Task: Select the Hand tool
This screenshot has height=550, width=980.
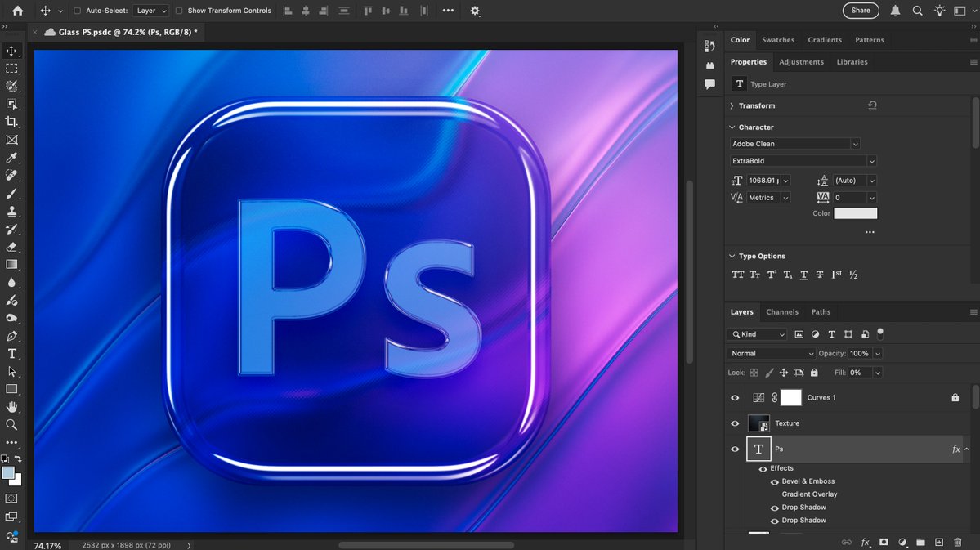Action: pos(11,407)
